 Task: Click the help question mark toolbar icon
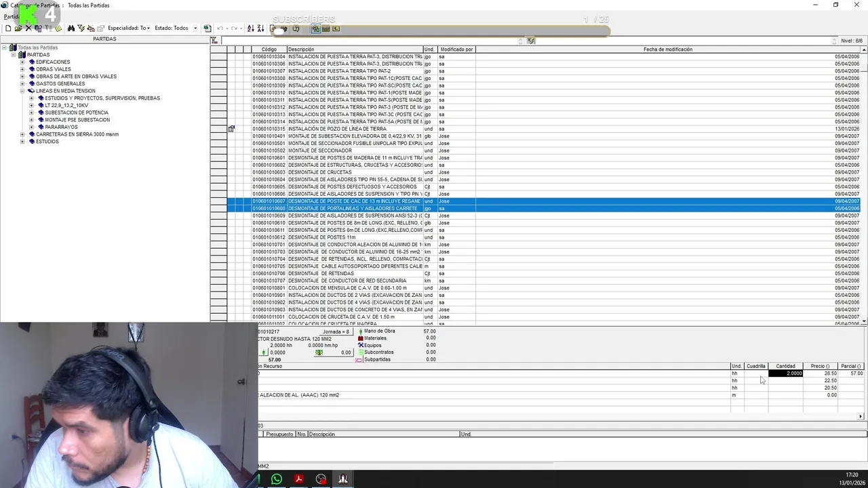[296, 28]
